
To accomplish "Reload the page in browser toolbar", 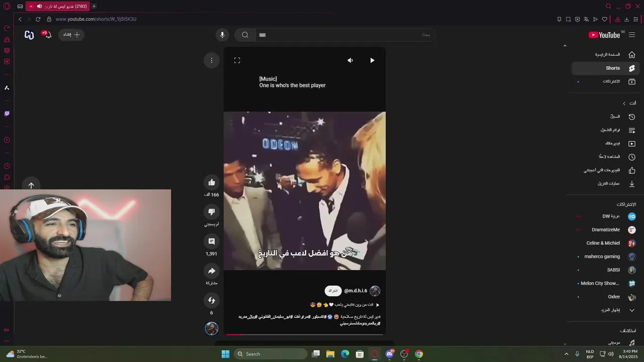I will [x=38, y=19].
